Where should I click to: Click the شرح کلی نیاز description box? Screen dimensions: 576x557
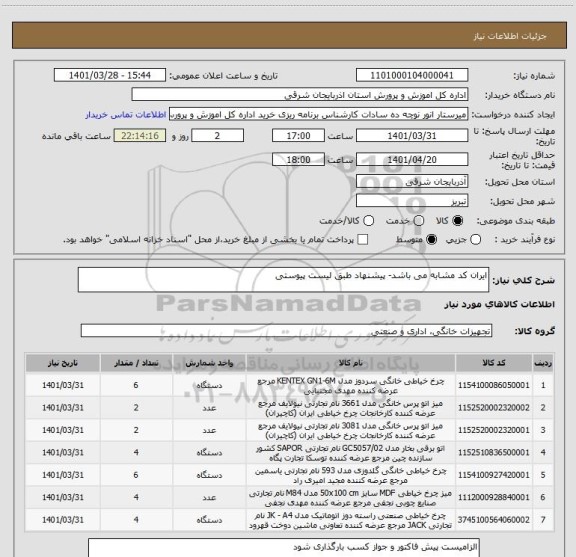pyautogui.click(x=283, y=280)
